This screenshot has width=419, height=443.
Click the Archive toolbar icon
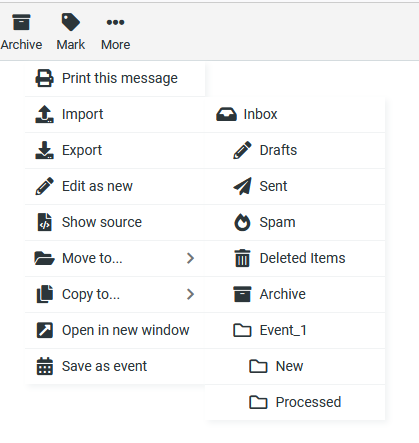[21, 22]
